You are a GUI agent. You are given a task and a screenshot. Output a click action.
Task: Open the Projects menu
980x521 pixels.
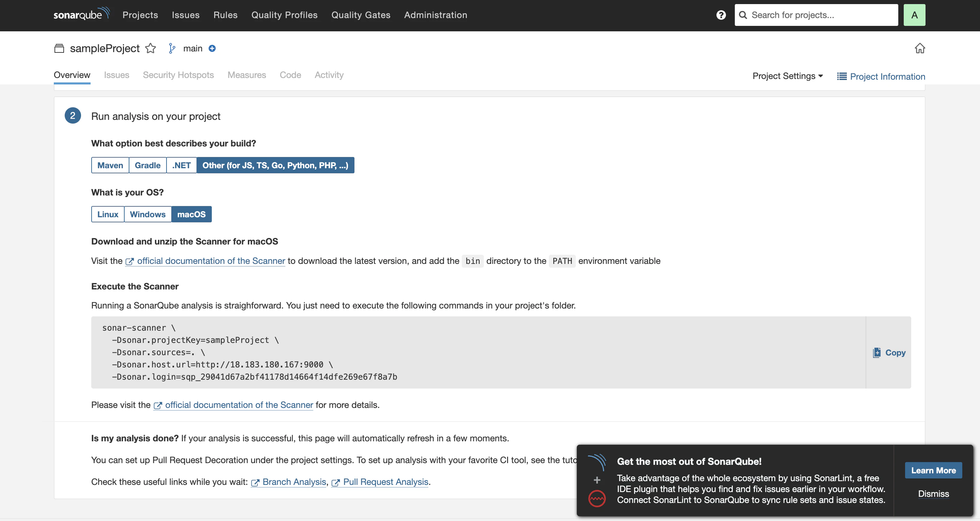[x=140, y=15]
